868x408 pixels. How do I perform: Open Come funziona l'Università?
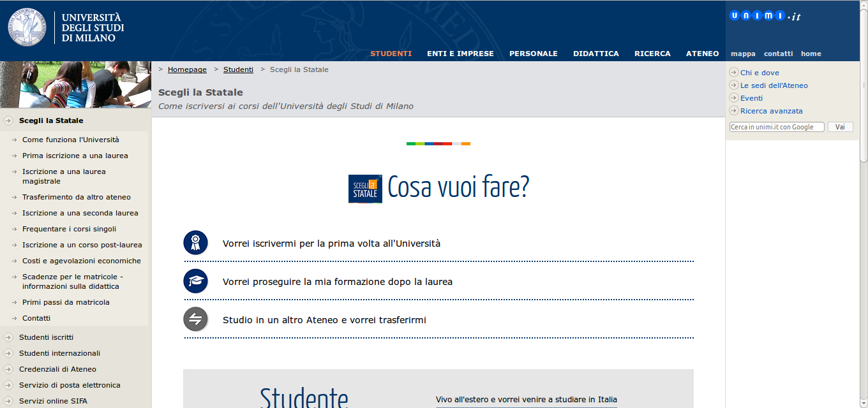point(71,140)
